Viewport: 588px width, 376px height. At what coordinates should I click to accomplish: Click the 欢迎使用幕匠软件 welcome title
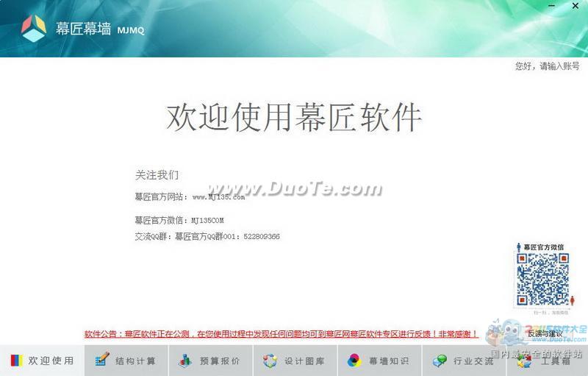[x=294, y=118]
